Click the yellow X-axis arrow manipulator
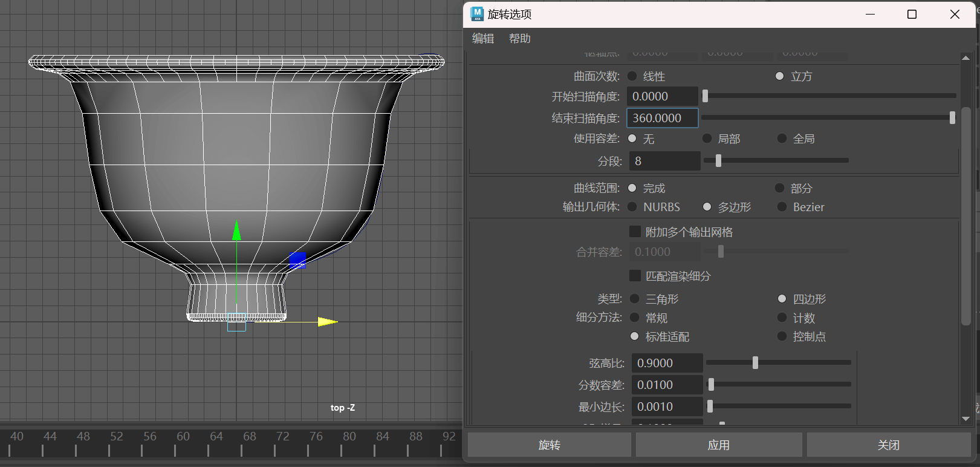The image size is (980, 467). point(328,322)
